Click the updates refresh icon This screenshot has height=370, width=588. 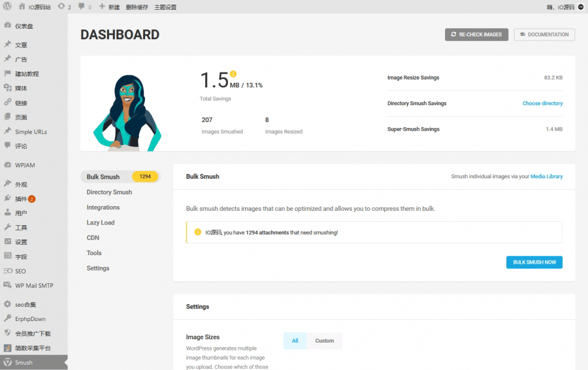(61, 7)
